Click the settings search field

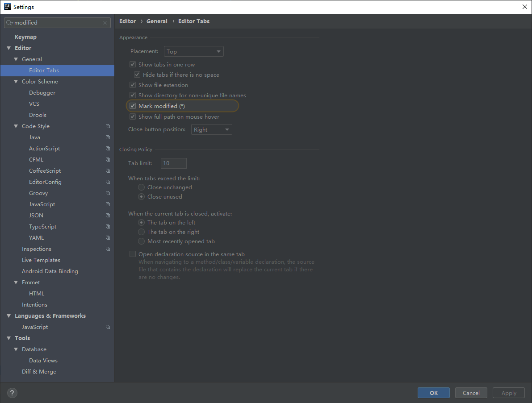pos(57,23)
